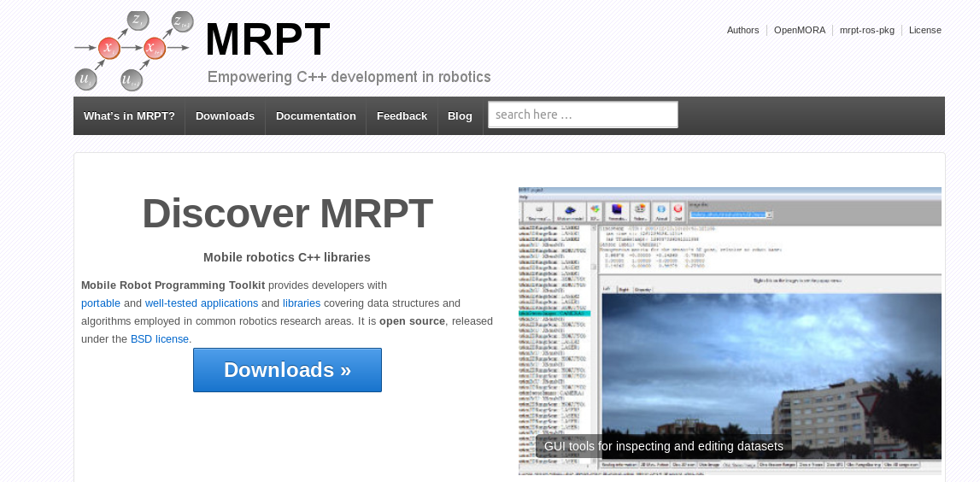Click the Motion model icon in embedded toolbar
The width and height of the screenshot is (980, 482).
[570, 211]
